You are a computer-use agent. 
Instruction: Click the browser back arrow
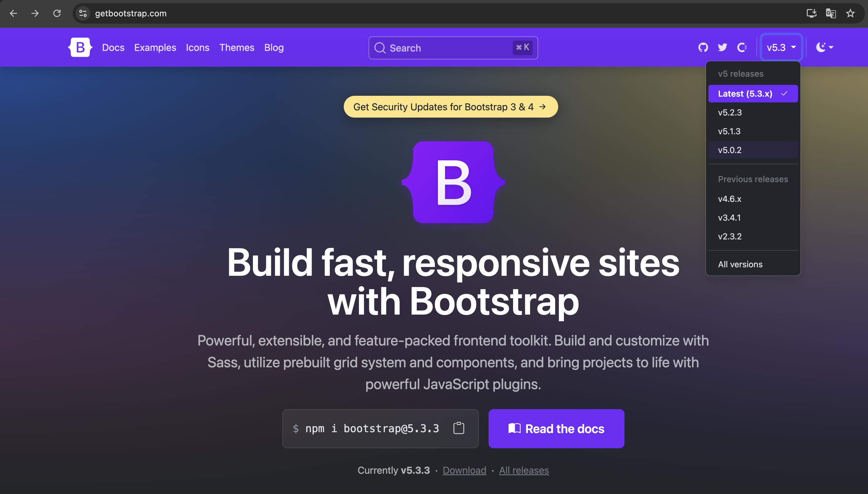click(x=13, y=13)
